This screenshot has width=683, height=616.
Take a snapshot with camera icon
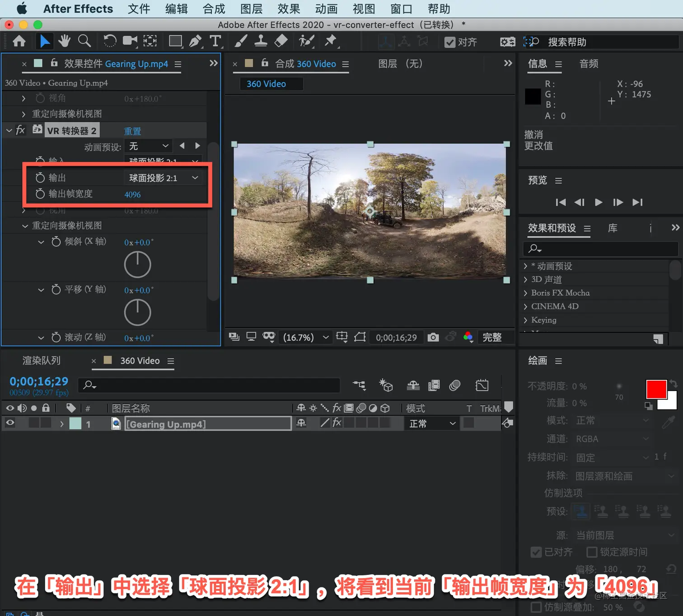pos(433,337)
